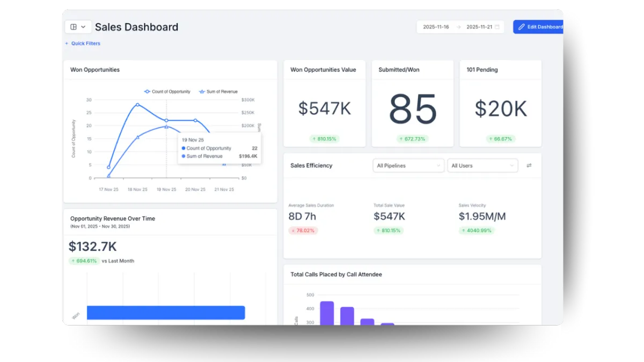Image resolution: width=644 pixels, height=362 pixels.
Task: Click the 18 Nov 25 peak point on chart
Action: 137,105
